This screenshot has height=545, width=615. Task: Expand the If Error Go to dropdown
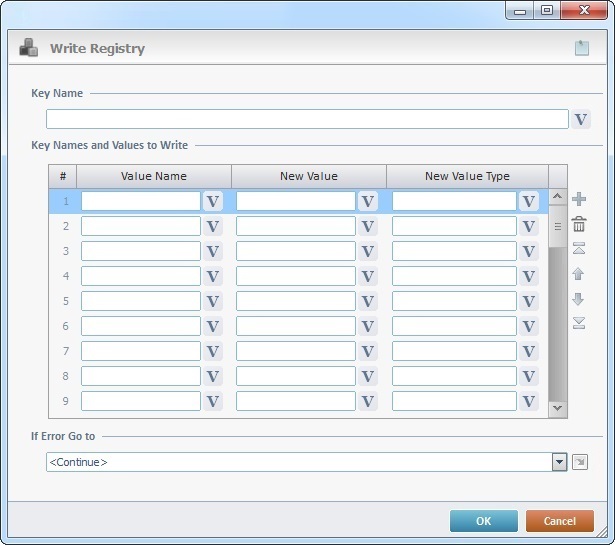coord(560,462)
